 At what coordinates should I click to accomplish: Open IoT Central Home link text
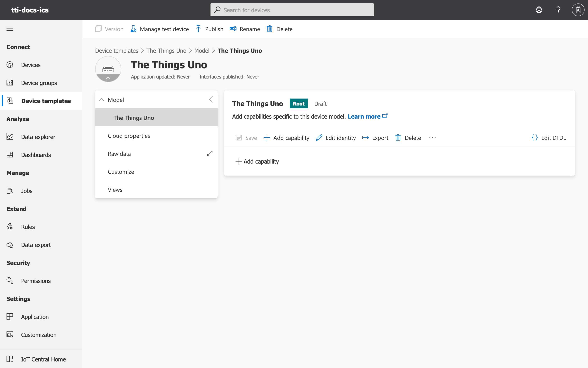tap(43, 359)
